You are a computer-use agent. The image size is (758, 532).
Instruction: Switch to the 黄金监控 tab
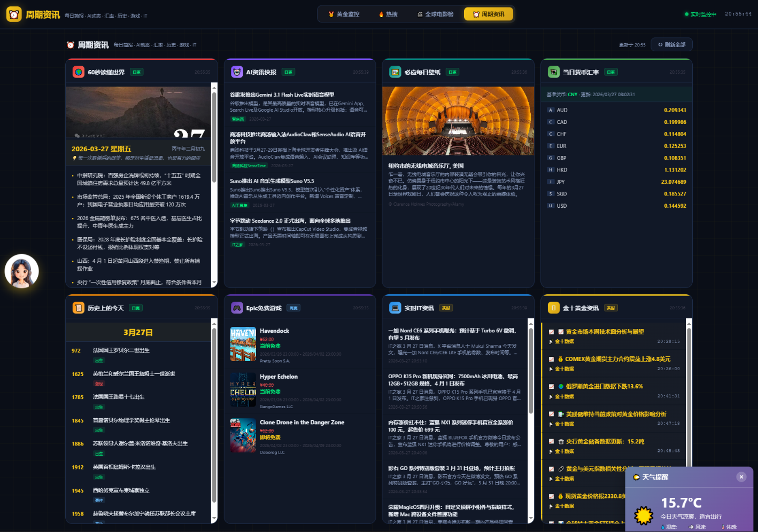344,14
